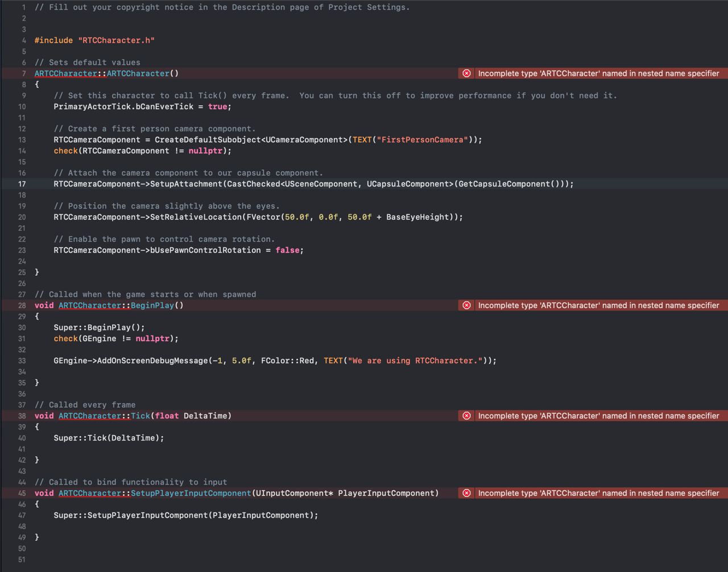Click UCameraComponent template argument on line 13

click(x=304, y=140)
